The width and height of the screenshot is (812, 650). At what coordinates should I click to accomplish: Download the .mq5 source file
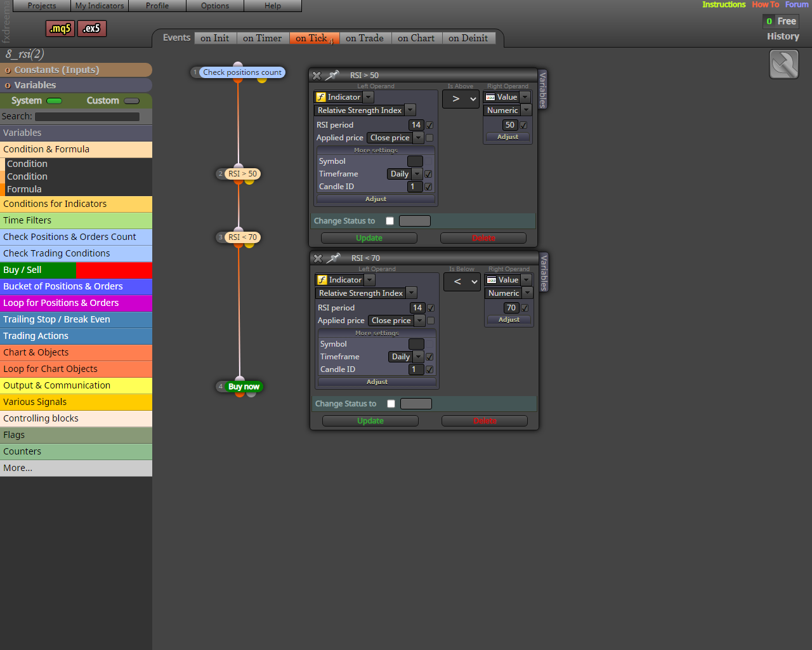click(x=60, y=29)
